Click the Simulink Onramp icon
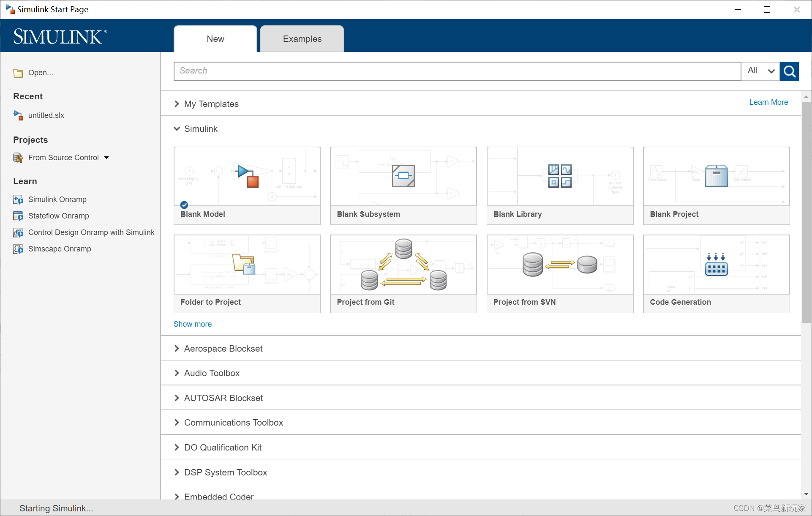Screen dimensions: 812x516 [18, 199]
